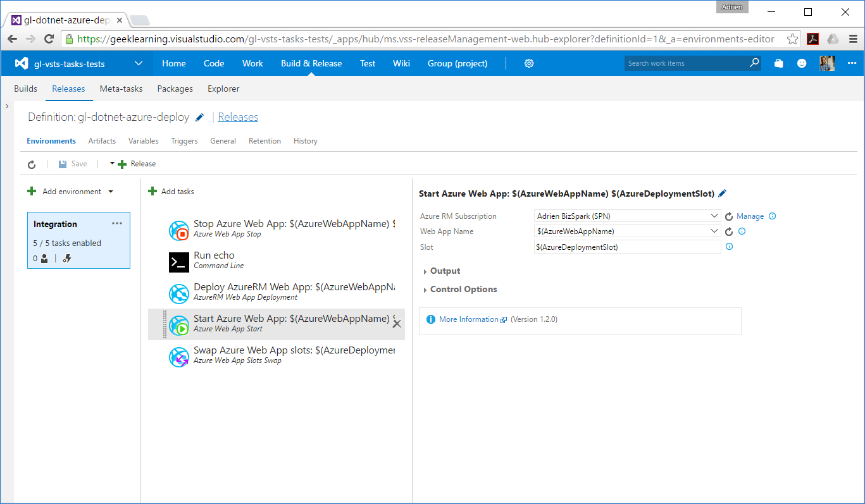Reload the browser page
Image resolution: width=865 pixels, height=504 pixels.
tap(49, 39)
